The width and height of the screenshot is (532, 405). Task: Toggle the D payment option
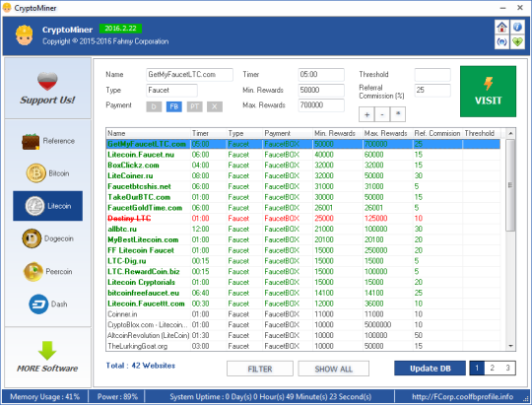click(x=154, y=106)
